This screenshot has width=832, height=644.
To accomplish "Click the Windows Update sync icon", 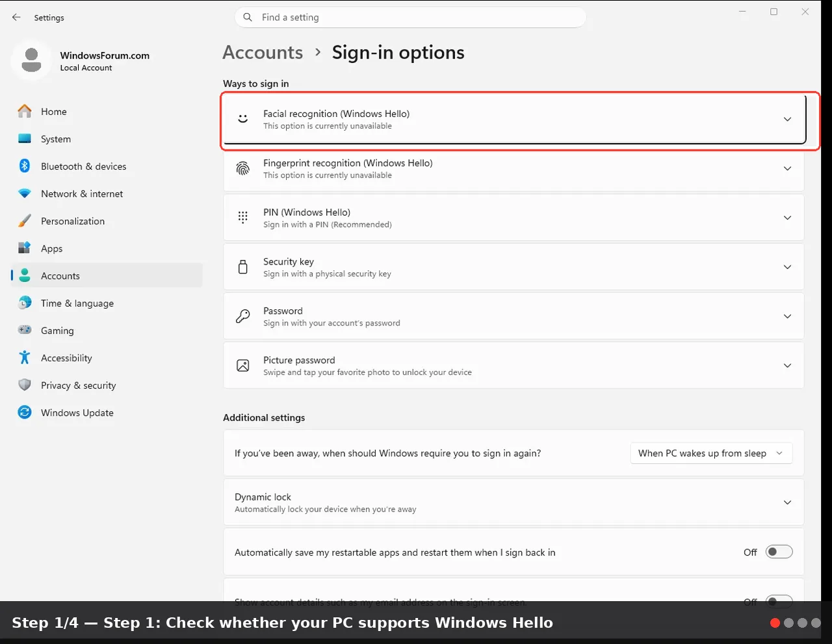I will point(25,412).
